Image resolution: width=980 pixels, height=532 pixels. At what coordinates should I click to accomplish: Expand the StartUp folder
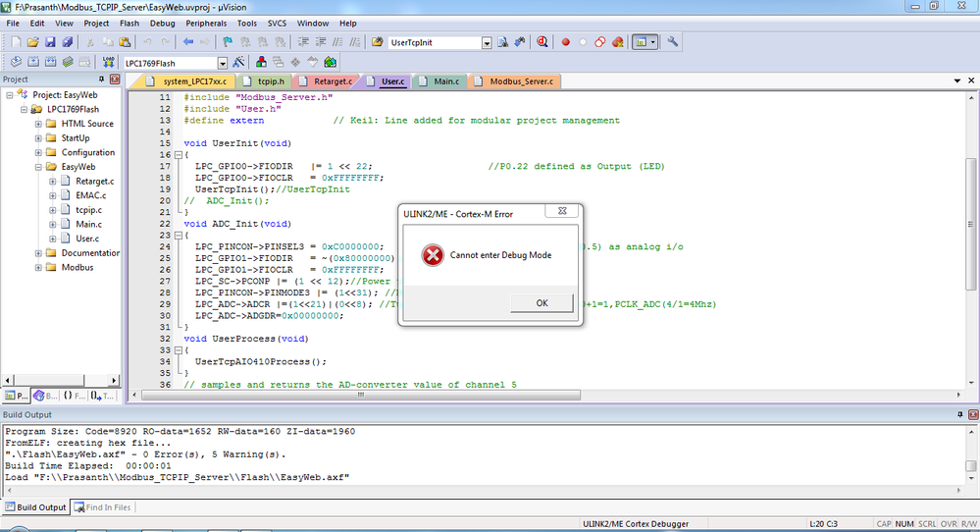click(x=38, y=138)
